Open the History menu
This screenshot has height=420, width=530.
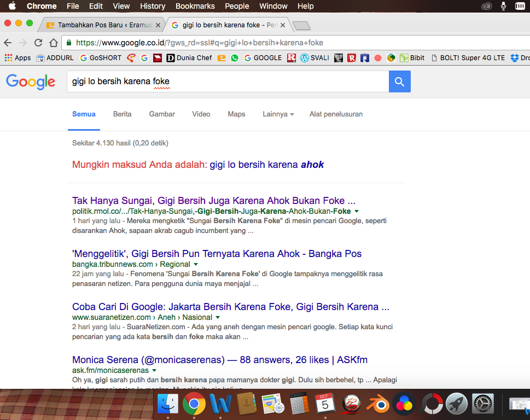(153, 6)
